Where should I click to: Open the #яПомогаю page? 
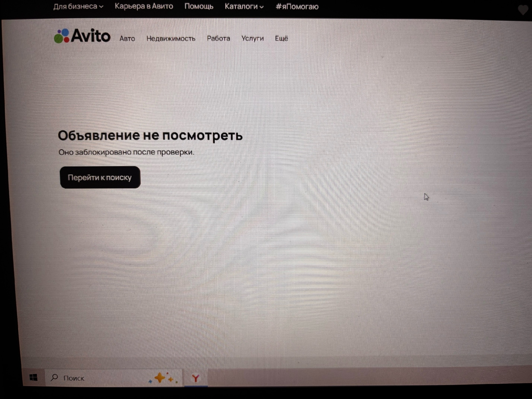[x=297, y=6]
